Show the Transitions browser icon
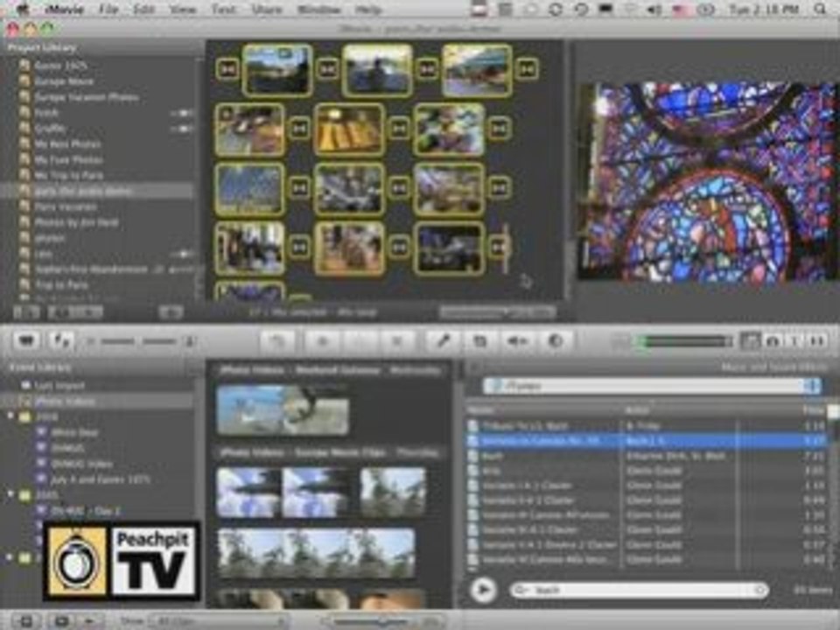 pos(817,340)
